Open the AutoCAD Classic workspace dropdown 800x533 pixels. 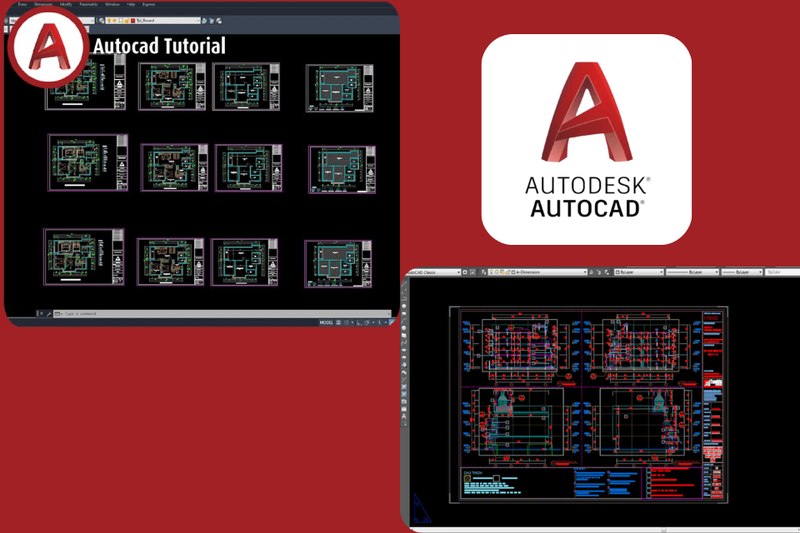tap(434, 272)
